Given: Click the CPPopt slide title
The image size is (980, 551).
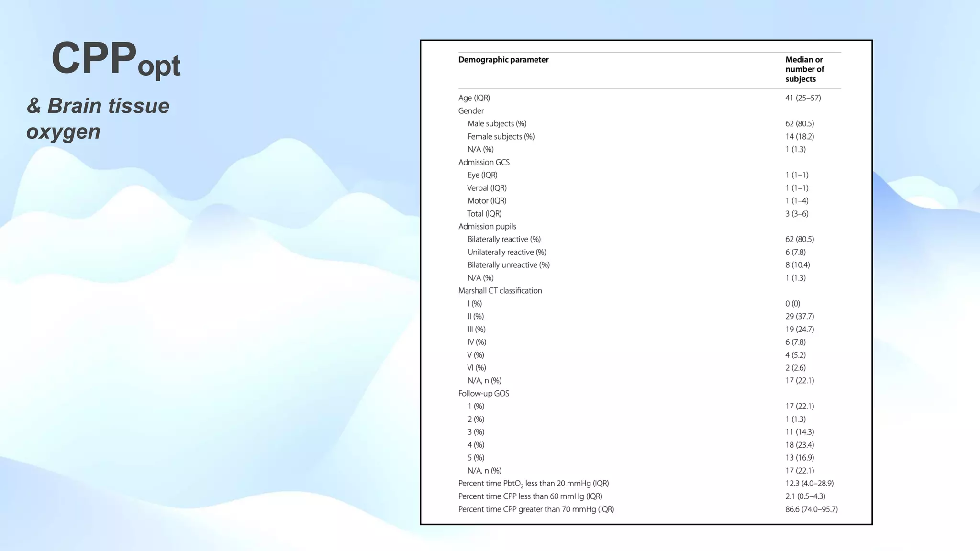Looking at the screenshot, I should tap(115, 59).
